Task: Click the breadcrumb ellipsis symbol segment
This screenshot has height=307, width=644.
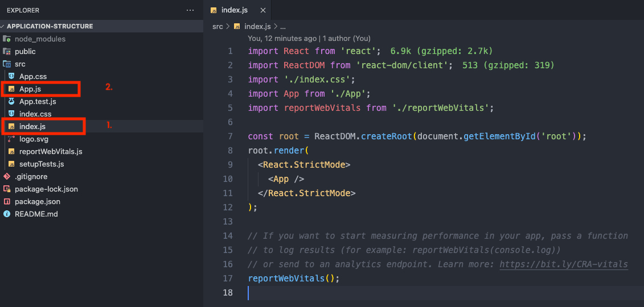Action: point(282,26)
